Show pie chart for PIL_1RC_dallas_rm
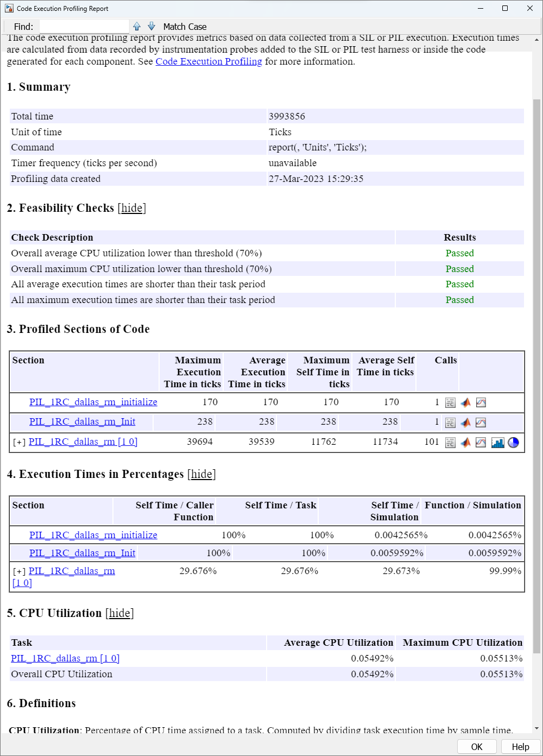 click(513, 442)
